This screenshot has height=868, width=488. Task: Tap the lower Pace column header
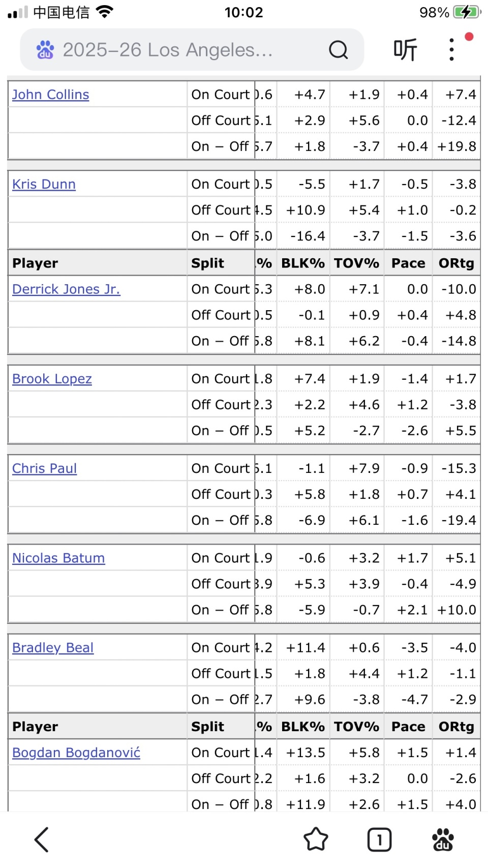coord(408,727)
